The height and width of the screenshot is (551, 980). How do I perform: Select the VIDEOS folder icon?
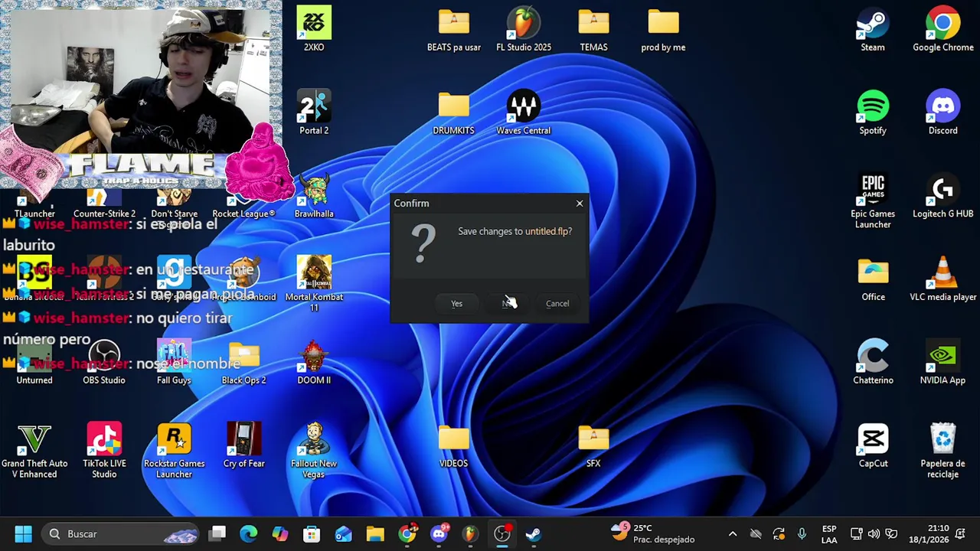pyautogui.click(x=454, y=445)
